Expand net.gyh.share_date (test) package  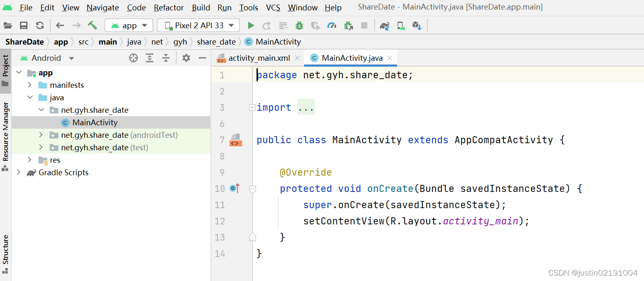[x=41, y=147]
